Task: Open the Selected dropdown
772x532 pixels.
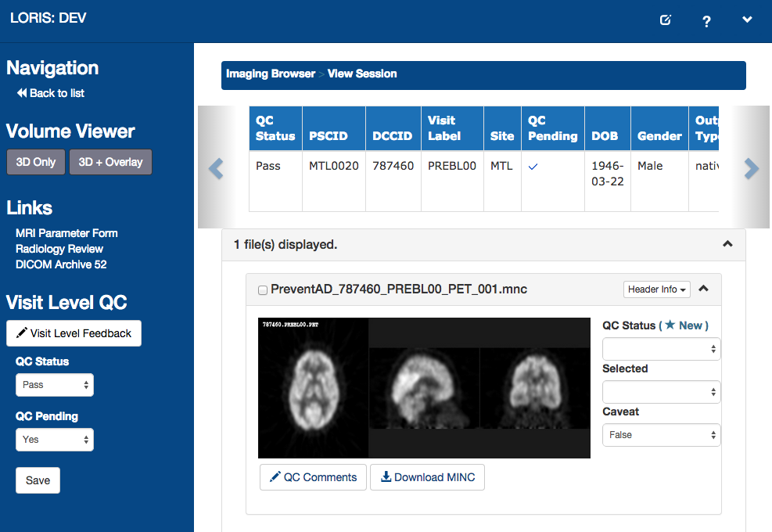Action: pyautogui.click(x=661, y=392)
